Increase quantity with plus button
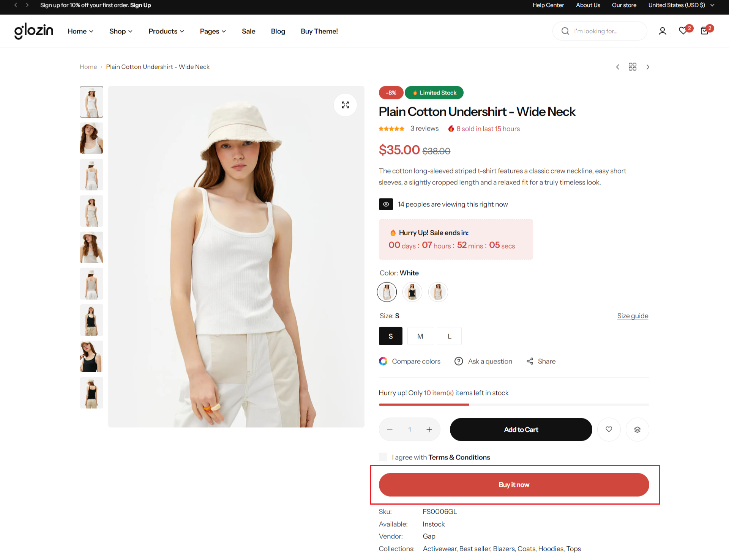Screen dimensions: 729x560 [x=429, y=429]
